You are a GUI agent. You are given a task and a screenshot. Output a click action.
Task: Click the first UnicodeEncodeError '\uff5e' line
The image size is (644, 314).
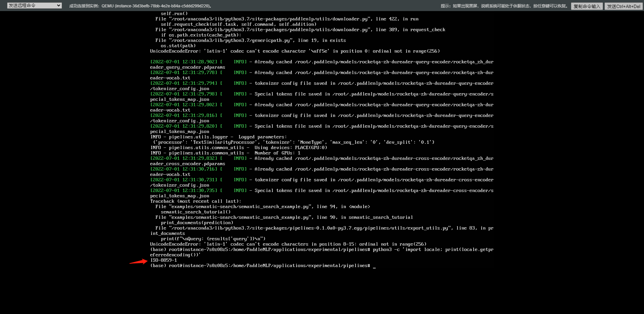coord(295,51)
